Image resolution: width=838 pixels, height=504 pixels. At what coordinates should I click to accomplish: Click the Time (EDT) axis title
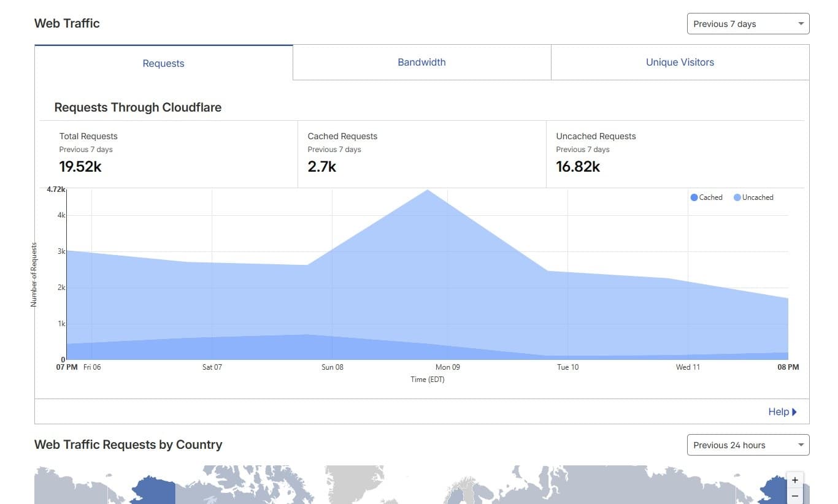[x=428, y=380]
